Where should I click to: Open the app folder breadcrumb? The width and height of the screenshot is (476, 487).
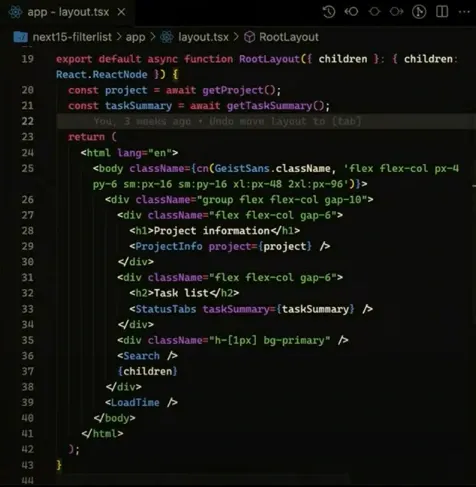coord(135,38)
